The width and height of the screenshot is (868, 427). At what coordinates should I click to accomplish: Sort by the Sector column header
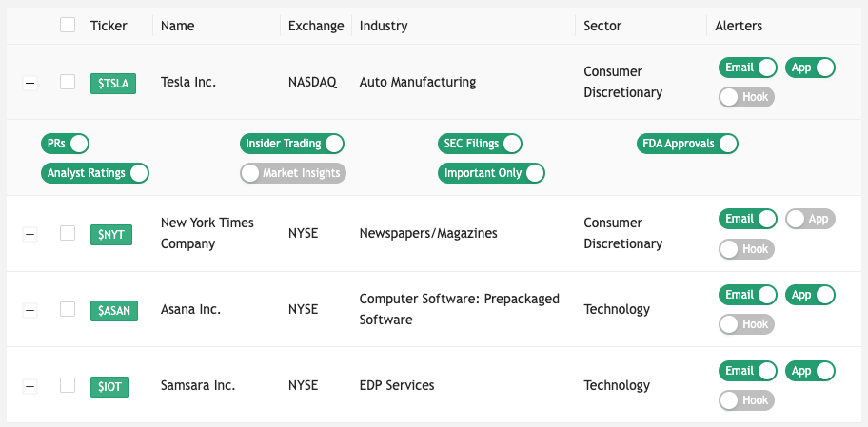pyautogui.click(x=602, y=26)
